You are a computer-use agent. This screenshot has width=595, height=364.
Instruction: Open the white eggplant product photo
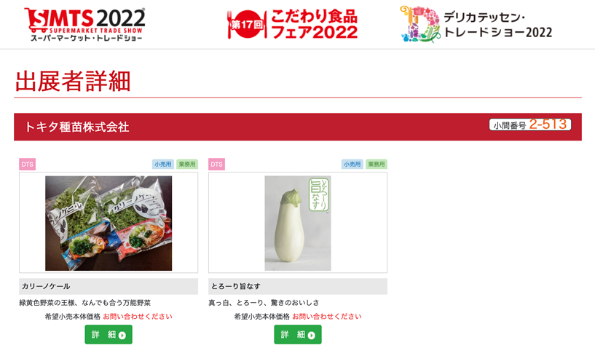click(298, 223)
